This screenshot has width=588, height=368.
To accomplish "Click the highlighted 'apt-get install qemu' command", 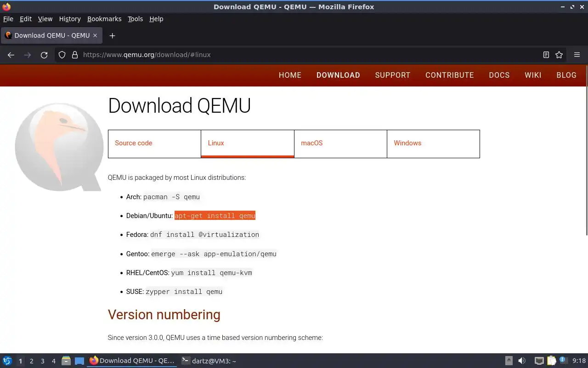I will 215,216.
